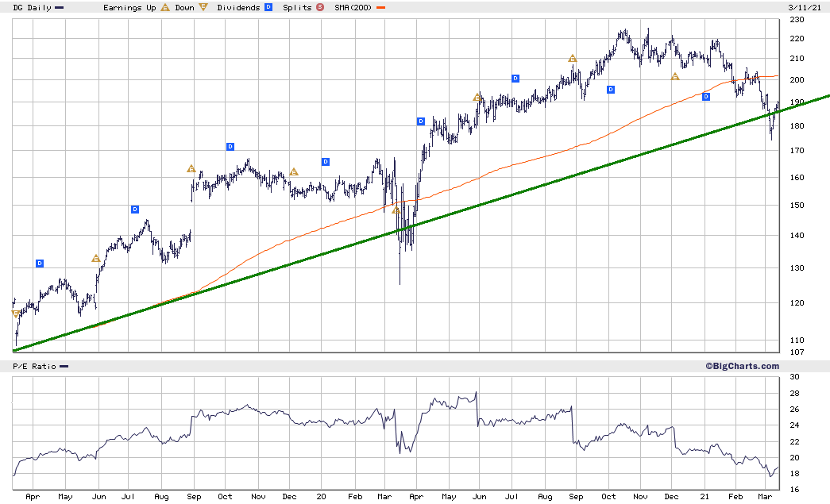
Task: Click the '110' price axis label
Action: [797, 340]
